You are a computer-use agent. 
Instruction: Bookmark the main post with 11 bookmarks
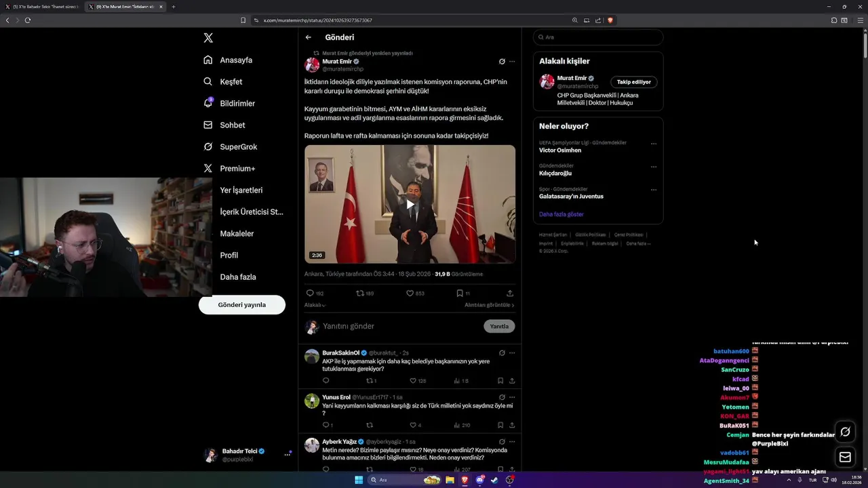pyautogui.click(x=459, y=293)
